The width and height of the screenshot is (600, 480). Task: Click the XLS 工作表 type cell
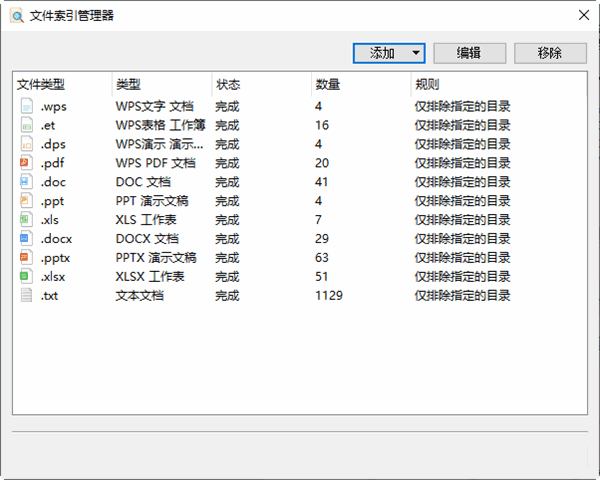point(146,220)
